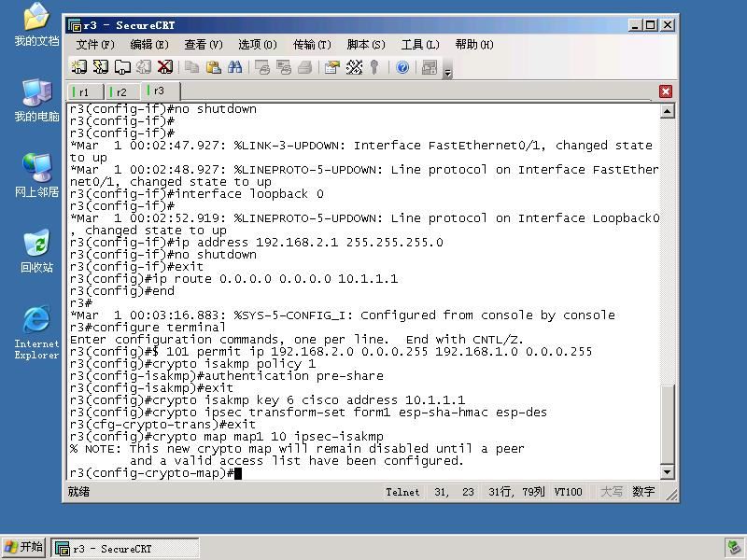This screenshot has height=560, width=747.
Task: Switch to the r2 session tab
Action: [x=122, y=91]
